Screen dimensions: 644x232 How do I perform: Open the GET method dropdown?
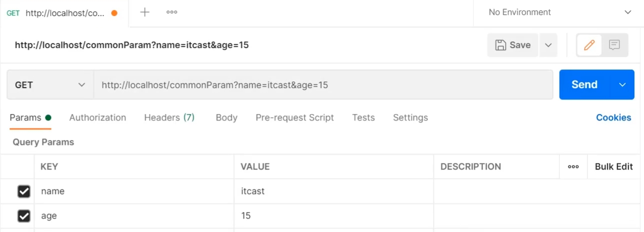pyautogui.click(x=50, y=85)
